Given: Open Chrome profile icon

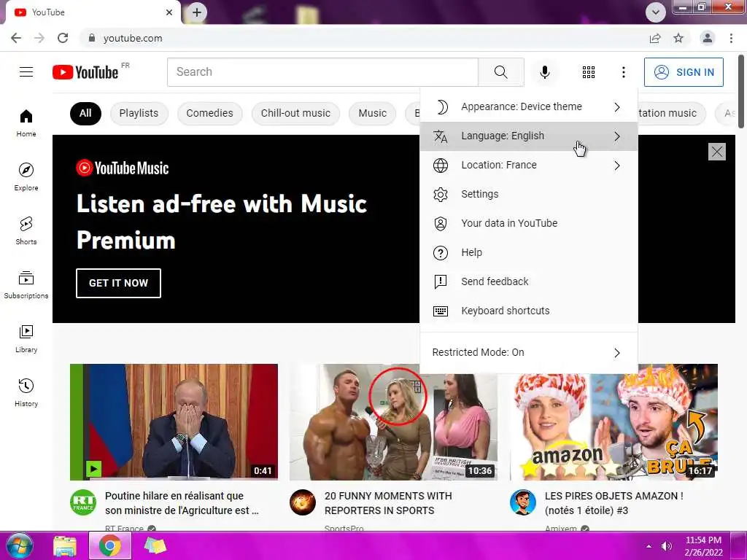Looking at the screenshot, I should click(708, 38).
